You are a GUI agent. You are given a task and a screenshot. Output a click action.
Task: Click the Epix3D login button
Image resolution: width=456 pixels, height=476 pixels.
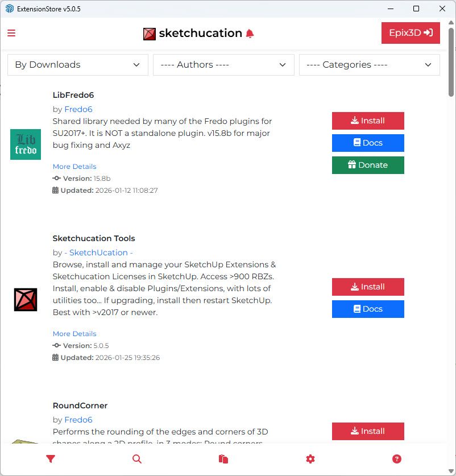click(411, 33)
